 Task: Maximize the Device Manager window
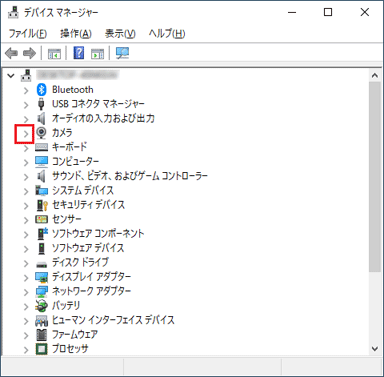[x=328, y=12]
